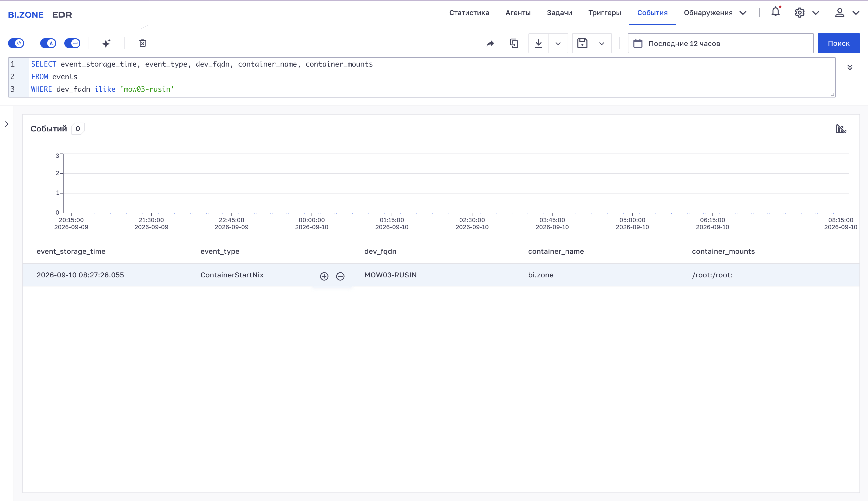The height and width of the screenshot is (501, 868).
Task: Click the dev_fqdn column header
Action: [380, 252]
